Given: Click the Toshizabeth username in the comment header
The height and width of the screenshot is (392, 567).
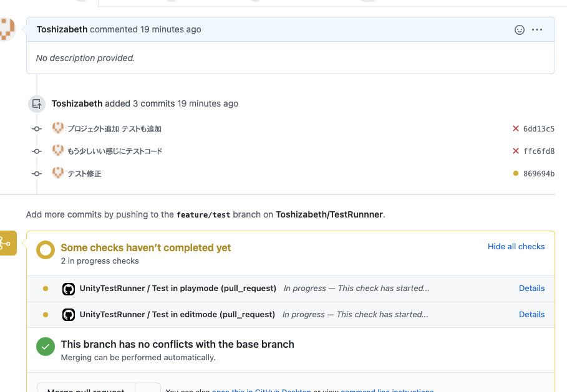Looking at the screenshot, I should [62, 29].
